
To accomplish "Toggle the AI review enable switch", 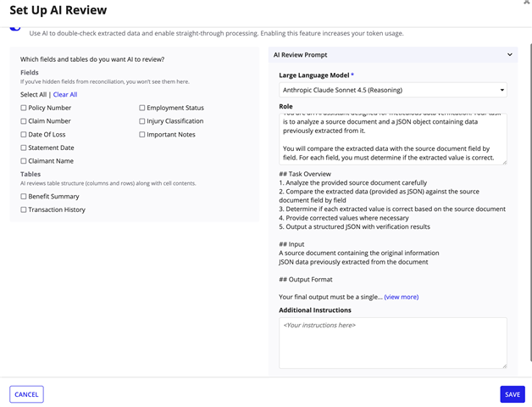I will tap(15, 27).
